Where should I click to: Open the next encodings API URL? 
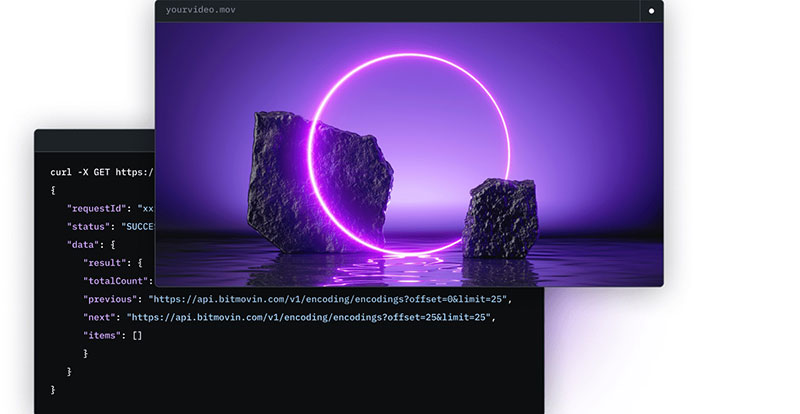click(311, 317)
